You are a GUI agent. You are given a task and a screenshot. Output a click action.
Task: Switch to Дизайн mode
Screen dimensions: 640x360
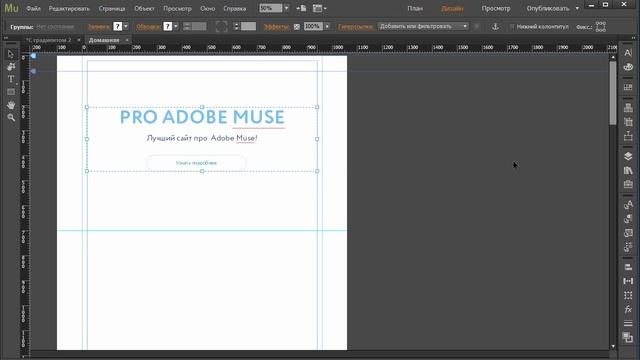point(452,8)
